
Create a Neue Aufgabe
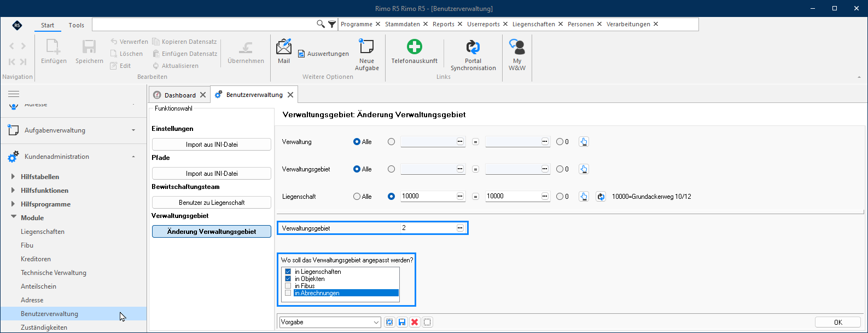point(366,54)
